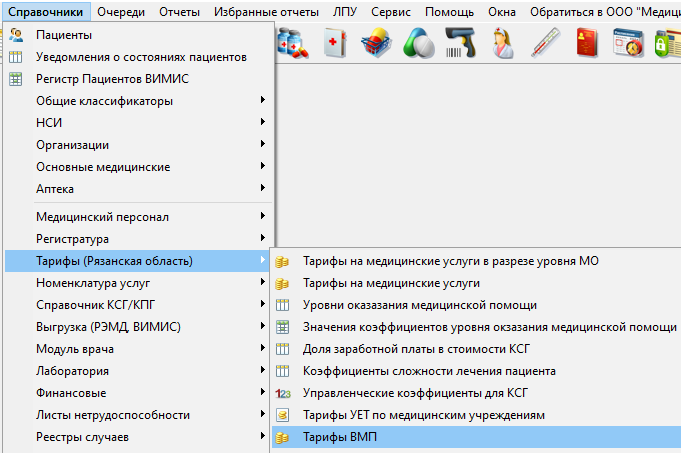The height and width of the screenshot is (453, 681).
Task: Open the Отчеты menu
Action: pos(179,12)
